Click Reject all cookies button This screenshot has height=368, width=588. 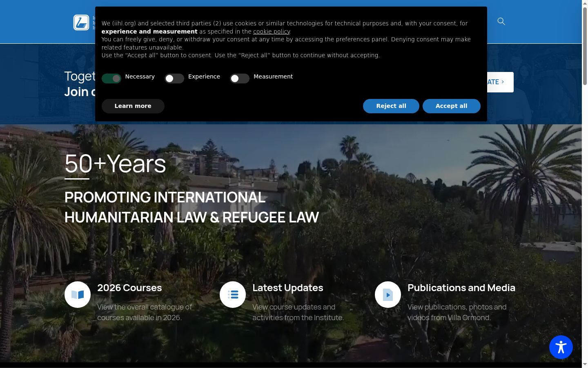click(391, 106)
